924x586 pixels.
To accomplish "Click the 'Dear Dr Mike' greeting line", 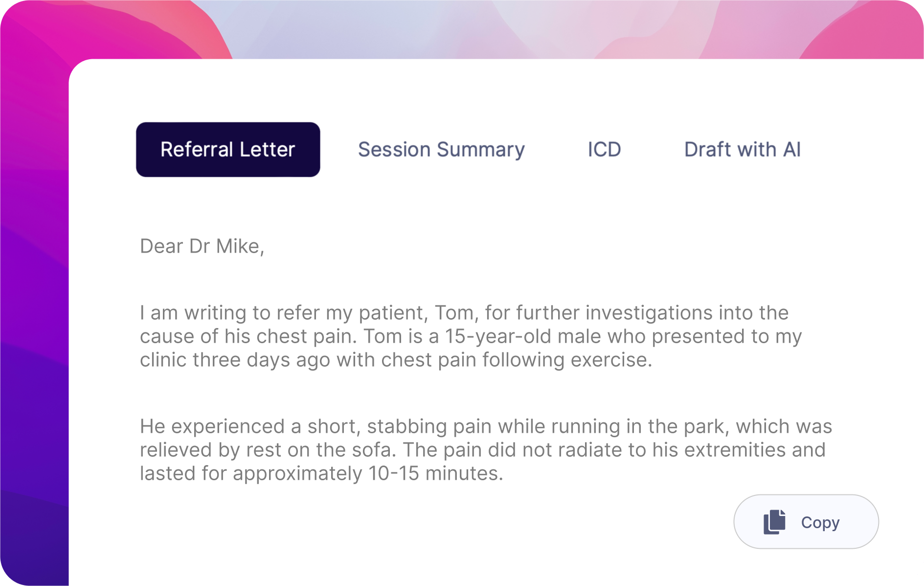I will tap(202, 246).
